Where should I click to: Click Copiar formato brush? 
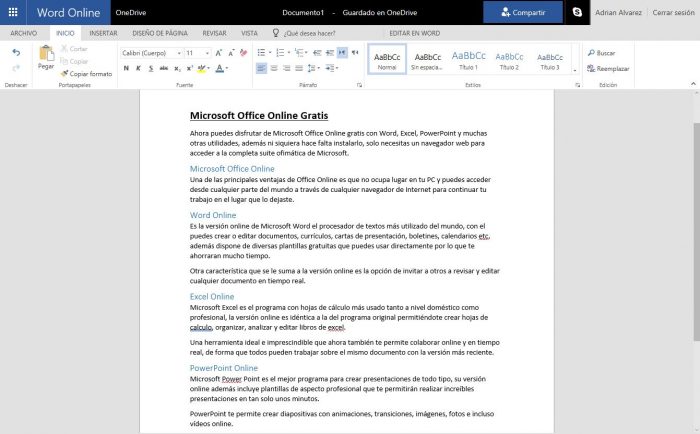pos(86,74)
